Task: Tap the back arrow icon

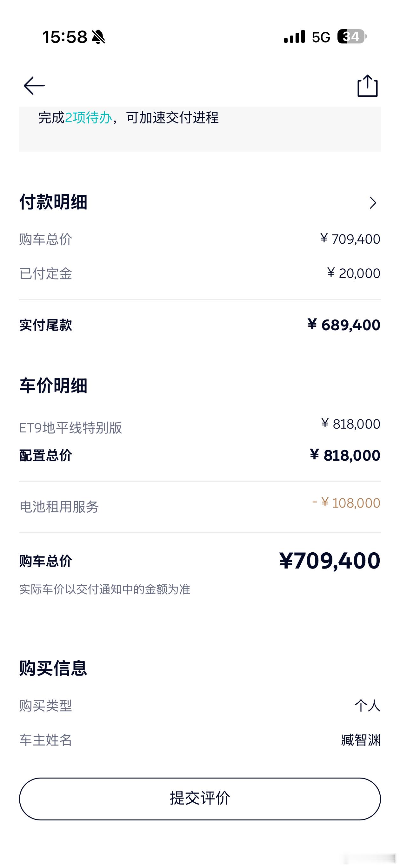Action: tap(34, 86)
